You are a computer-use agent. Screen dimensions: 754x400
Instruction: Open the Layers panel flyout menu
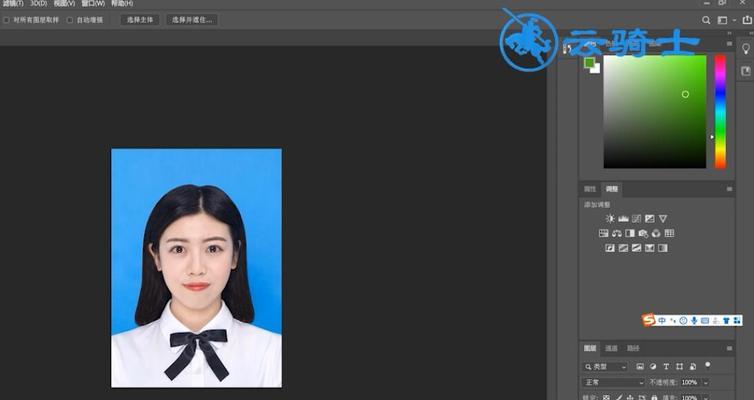click(729, 349)
